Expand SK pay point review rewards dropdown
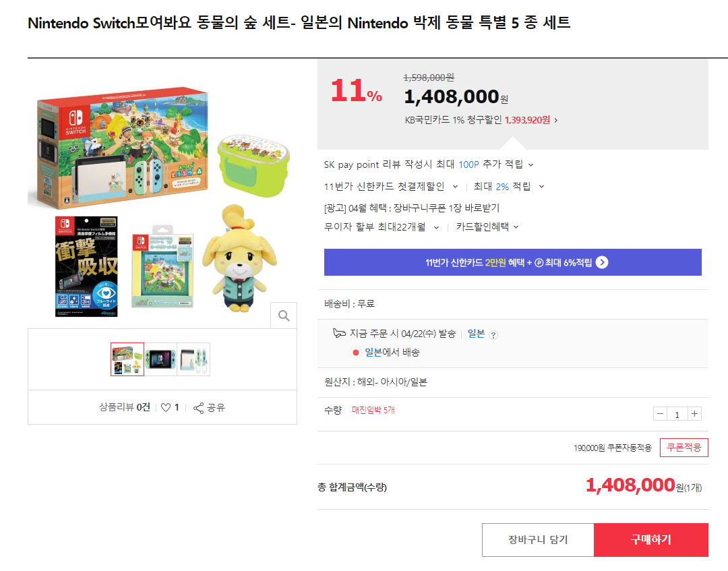The height and width of the screenshot is (571, 728). click(530, 164)
